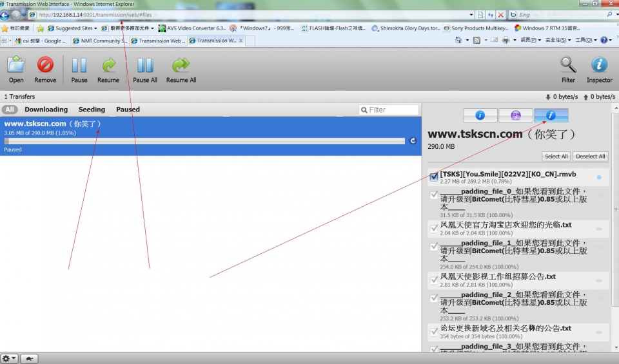Open the recent pages dropdown beside Forward
Viewport: 619px width, 364px height.
click(24, 15)
